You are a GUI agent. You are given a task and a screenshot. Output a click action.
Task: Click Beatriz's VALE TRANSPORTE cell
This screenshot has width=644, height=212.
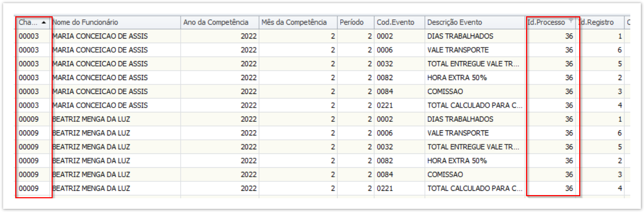[x=458, y=133]
